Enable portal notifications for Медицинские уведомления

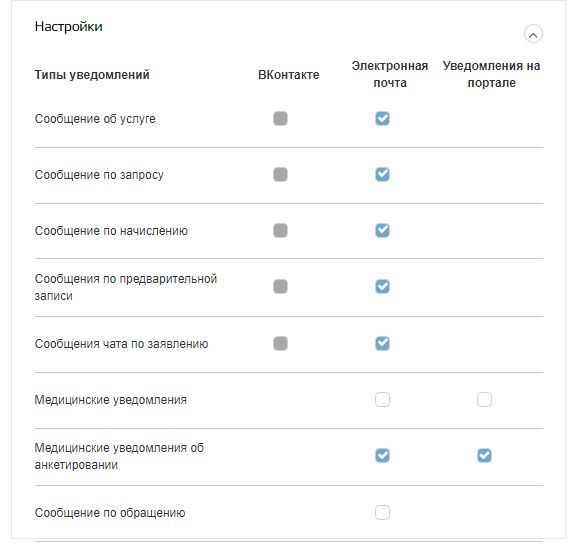point(484,400)
